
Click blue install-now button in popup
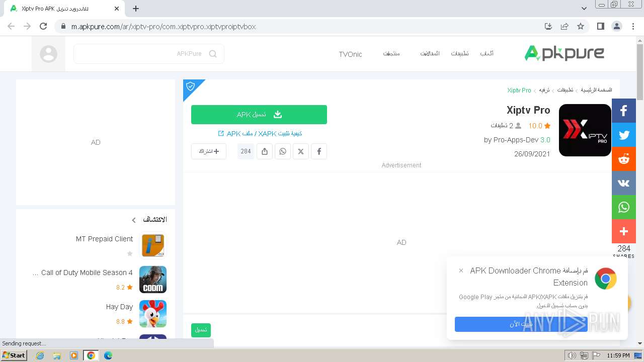521,324
